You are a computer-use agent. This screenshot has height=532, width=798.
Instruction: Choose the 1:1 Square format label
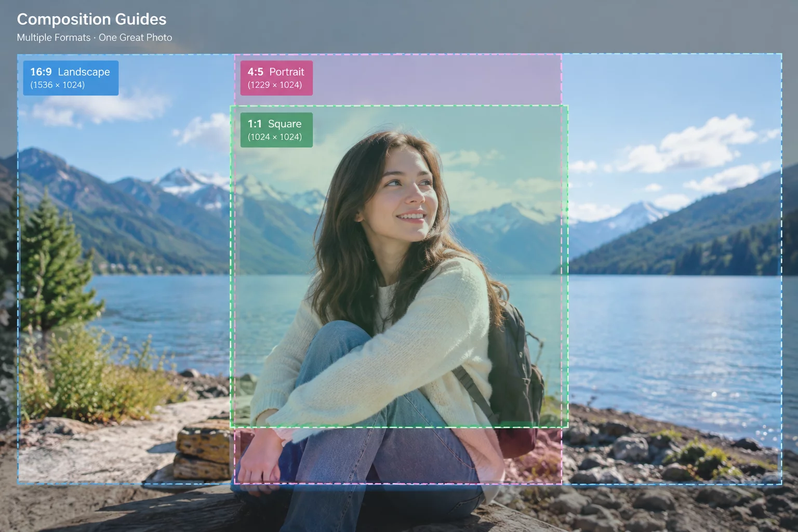tap(276, 130)
